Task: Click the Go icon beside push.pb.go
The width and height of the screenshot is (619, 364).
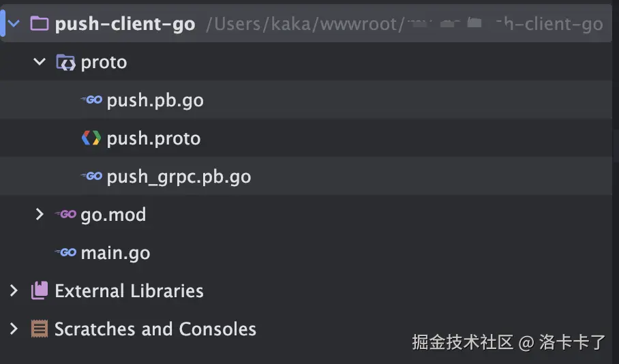Action: (91, 100)
